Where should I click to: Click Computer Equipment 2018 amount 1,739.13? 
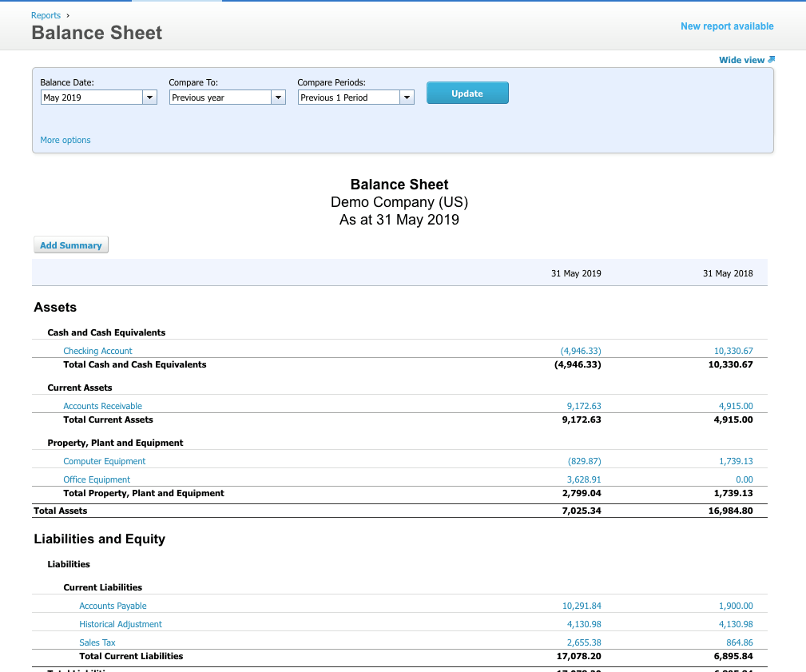tap(736, 461)
